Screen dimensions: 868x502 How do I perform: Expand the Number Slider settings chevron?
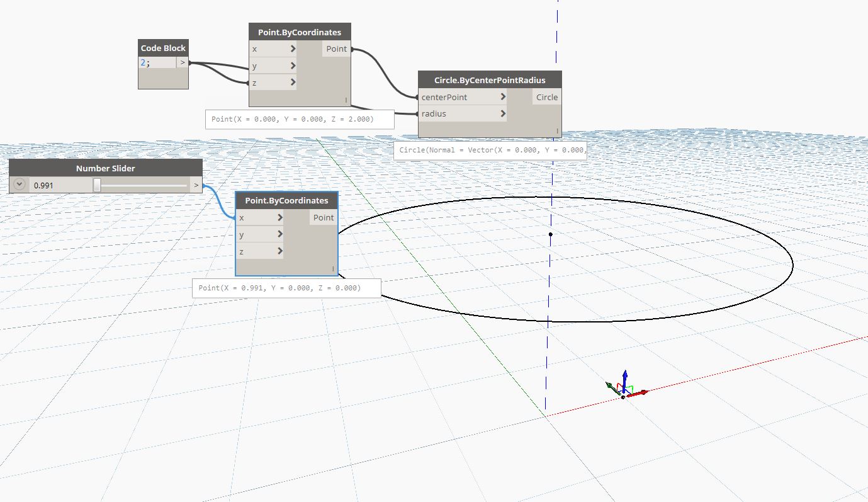[x=18, y=185]
